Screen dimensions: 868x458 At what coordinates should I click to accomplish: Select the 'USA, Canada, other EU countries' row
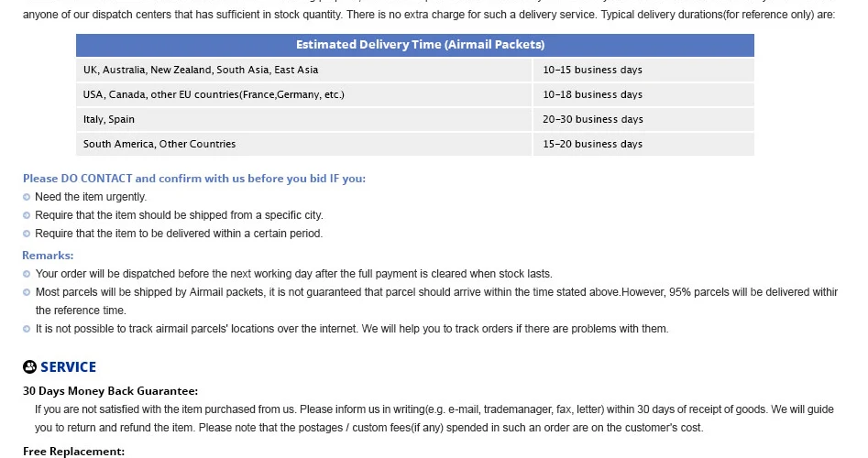coord(415,94)
